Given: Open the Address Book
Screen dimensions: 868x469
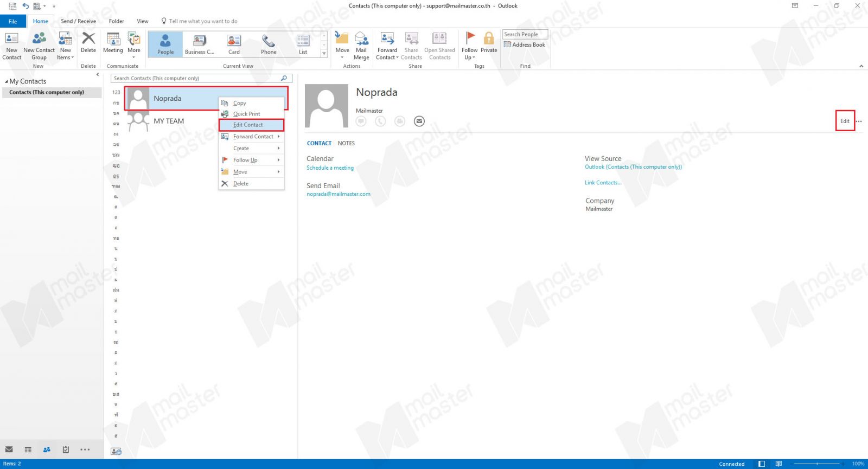Looking at the screenshot, I should point(525,44).
